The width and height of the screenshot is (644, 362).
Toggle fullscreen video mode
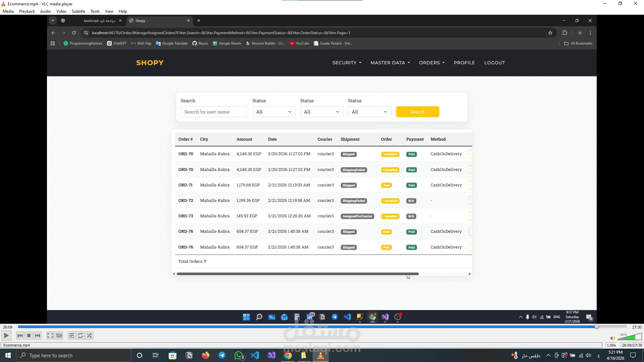[50, 336]
